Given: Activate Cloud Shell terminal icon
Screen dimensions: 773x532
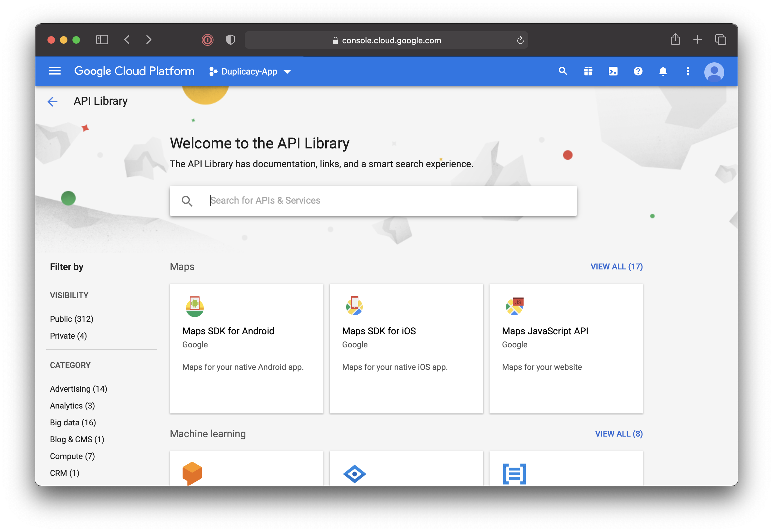Looking at the screenshot, I should click(x=613, y=71).
